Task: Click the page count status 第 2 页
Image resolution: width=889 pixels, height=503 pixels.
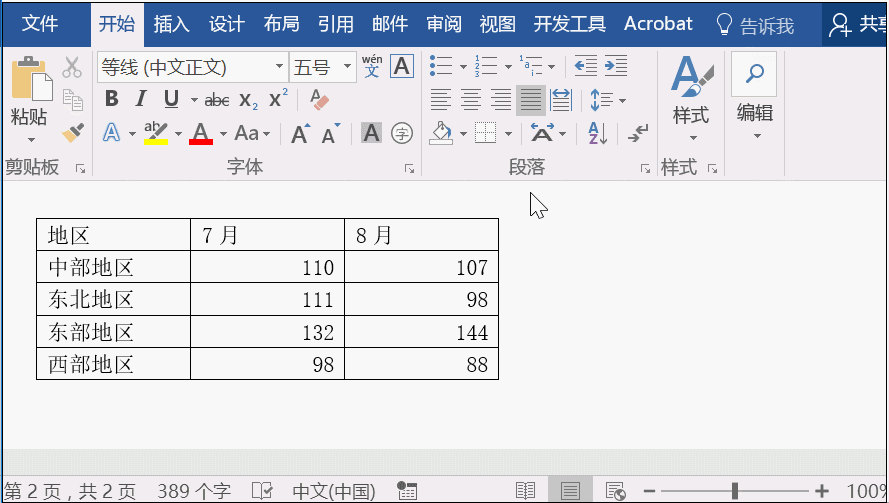Action: click(x=70, y=491)
